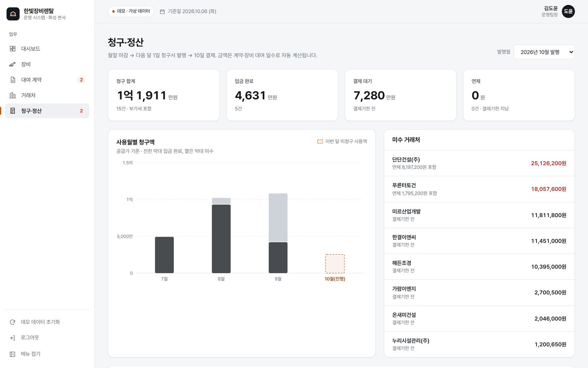Collapse sidebar with 메뉴 접기
The width and height of the screenshot is (588, 368).
47,354
